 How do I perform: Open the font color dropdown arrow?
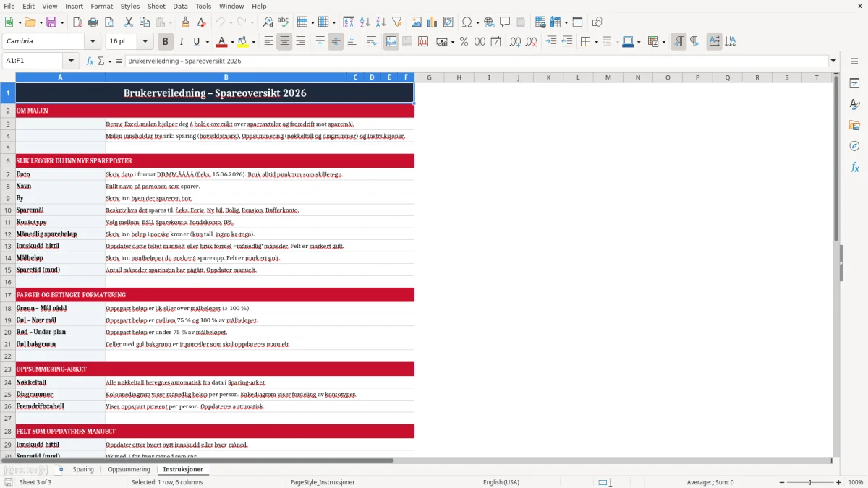(x=232, y=42)
